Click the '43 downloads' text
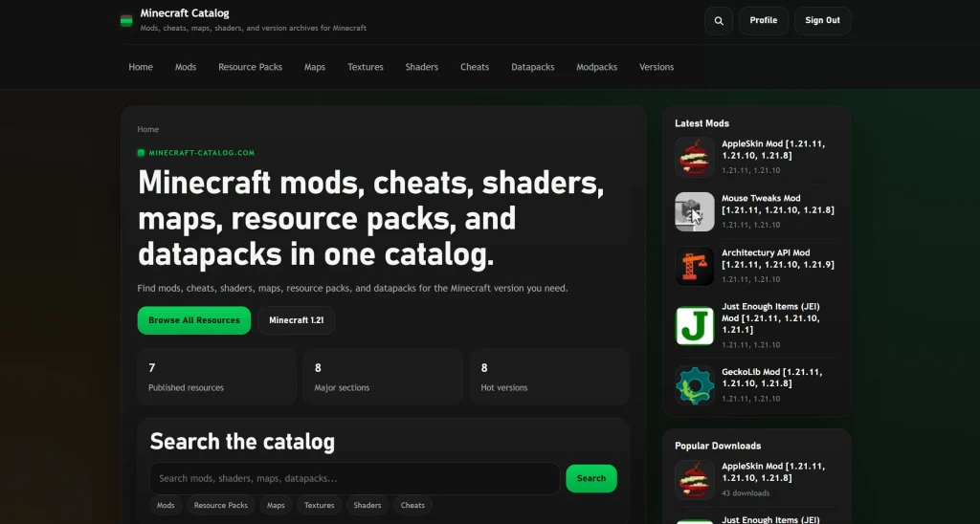The image size is (980, 524). coord(746,493)
